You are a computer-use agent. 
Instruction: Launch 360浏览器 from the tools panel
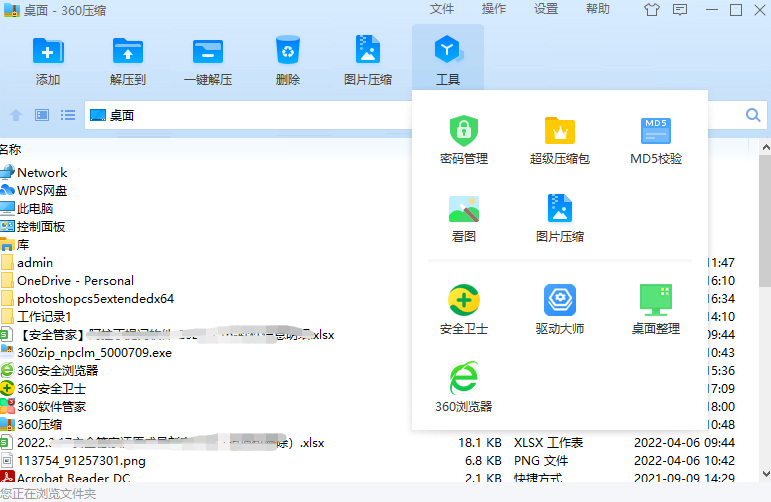coord(464,387)
